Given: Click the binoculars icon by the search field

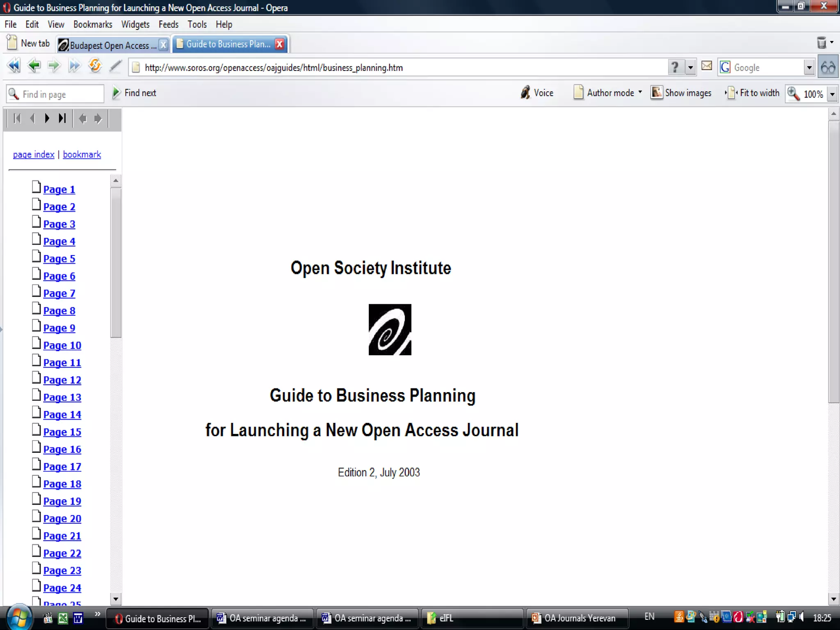Looking at the screenshot, I should (828, 67).
